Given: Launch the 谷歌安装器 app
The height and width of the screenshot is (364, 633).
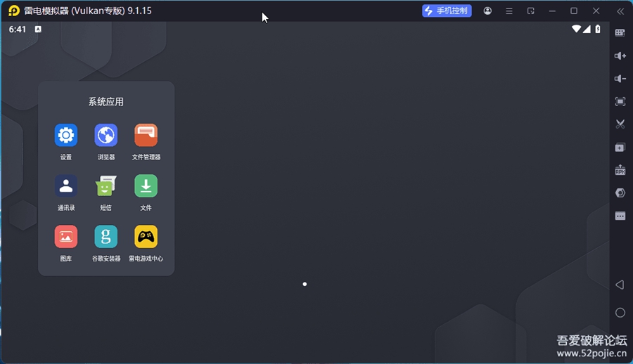Looking at the screenshot, I should coord(105,237).
